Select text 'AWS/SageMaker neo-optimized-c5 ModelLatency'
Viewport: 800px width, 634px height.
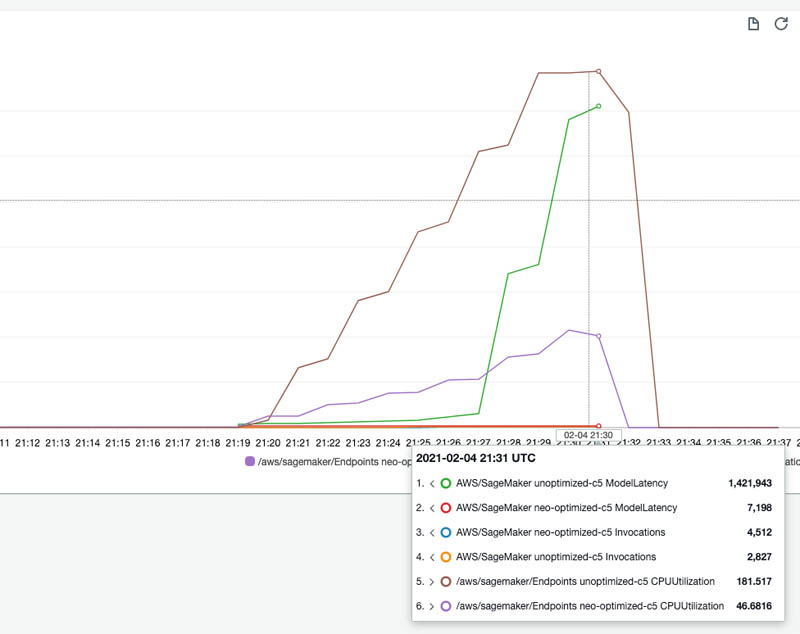[566, 508]
